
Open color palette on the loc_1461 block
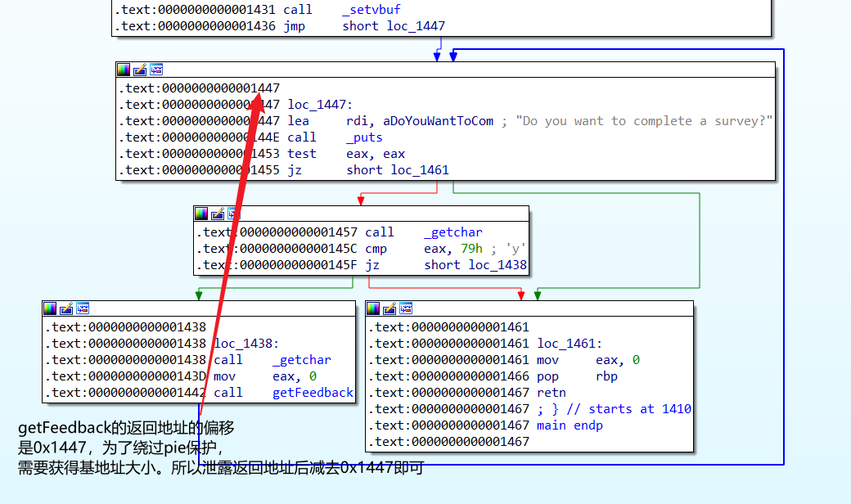point(373,308)
